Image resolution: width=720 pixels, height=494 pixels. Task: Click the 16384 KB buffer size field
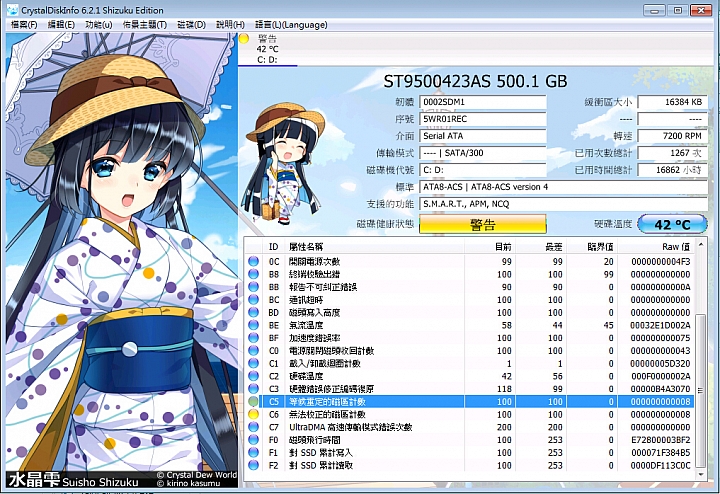click(x=672, y=102)
